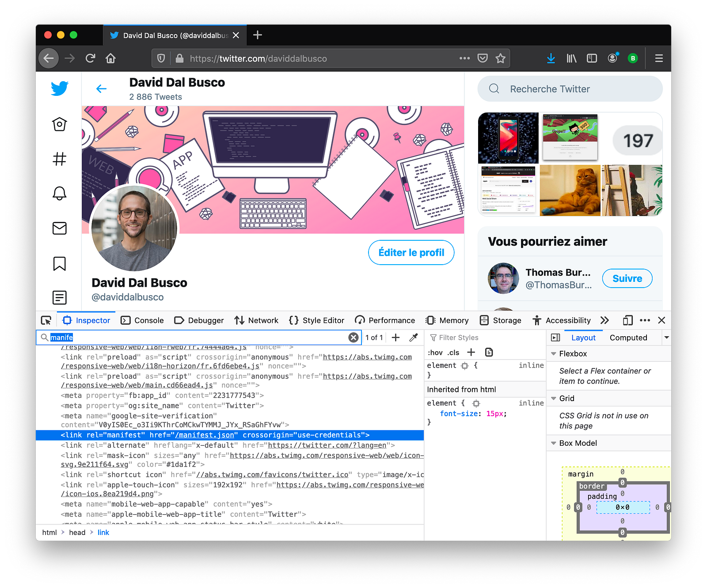Open Twitter bookmarks icon in sidebar
The image size is (707, 588).
pos(59,263)
